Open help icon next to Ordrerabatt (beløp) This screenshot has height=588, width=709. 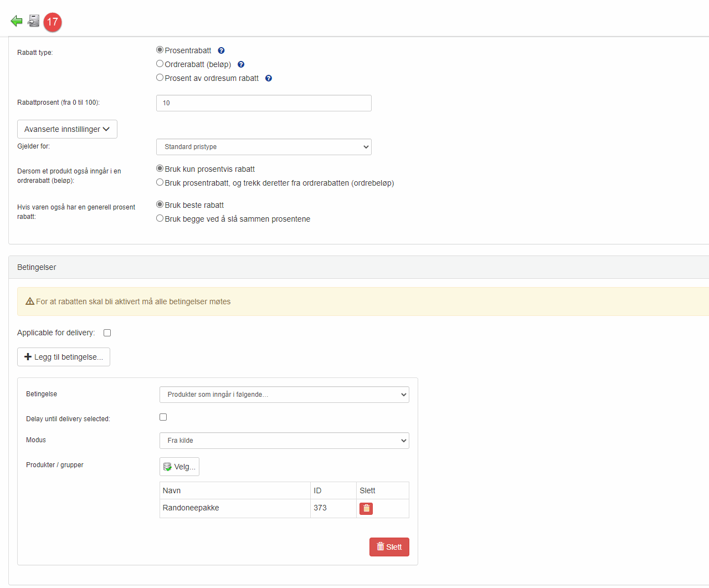click(x=241, y=64)
